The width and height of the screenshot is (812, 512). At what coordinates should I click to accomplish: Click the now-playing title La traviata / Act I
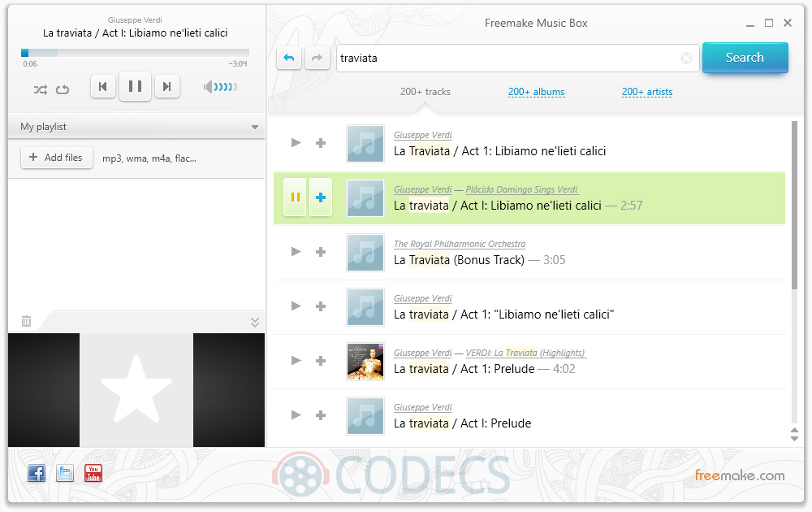[x=135, y=33]
